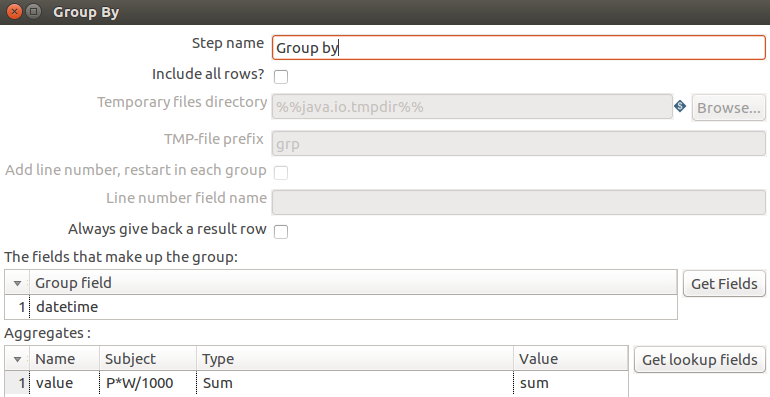Screen dimensions: 770x397
Task: Click the variable icon beside Temporary files directory
Action: click(680, 106)
